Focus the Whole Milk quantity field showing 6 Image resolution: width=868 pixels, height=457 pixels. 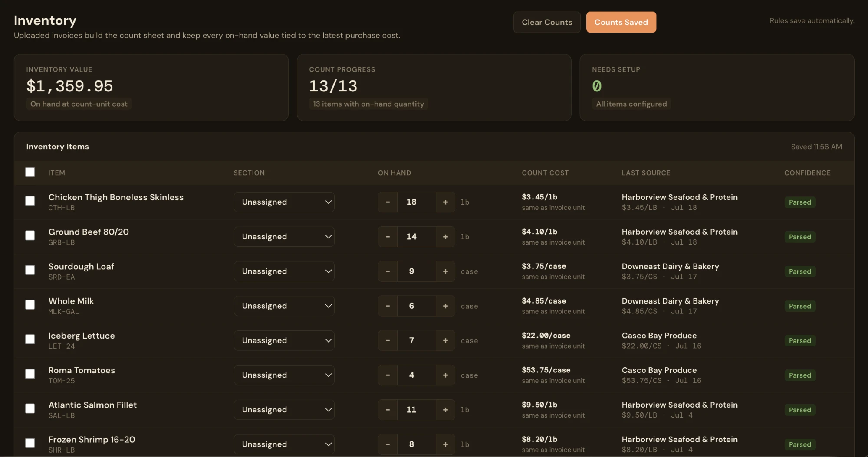click(x=416, y=306)
